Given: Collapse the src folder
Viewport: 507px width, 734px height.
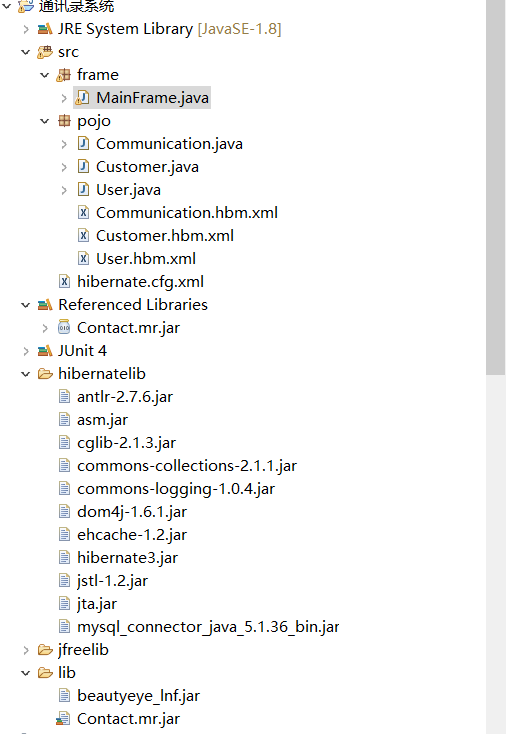Looking at the screenshot, I should (26, 52).
